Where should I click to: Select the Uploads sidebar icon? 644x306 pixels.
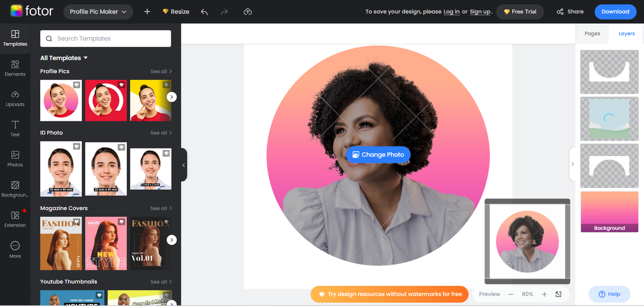point(15,98)
